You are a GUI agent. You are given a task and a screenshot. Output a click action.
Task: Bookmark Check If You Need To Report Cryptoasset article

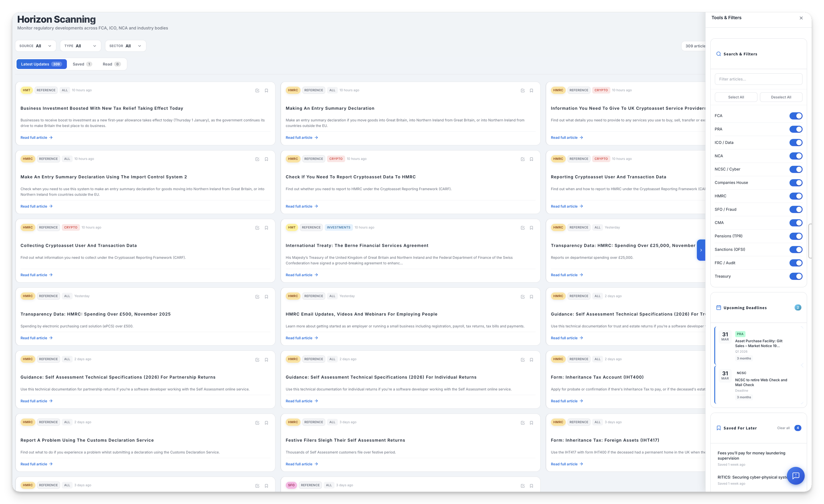coord(531,159)
